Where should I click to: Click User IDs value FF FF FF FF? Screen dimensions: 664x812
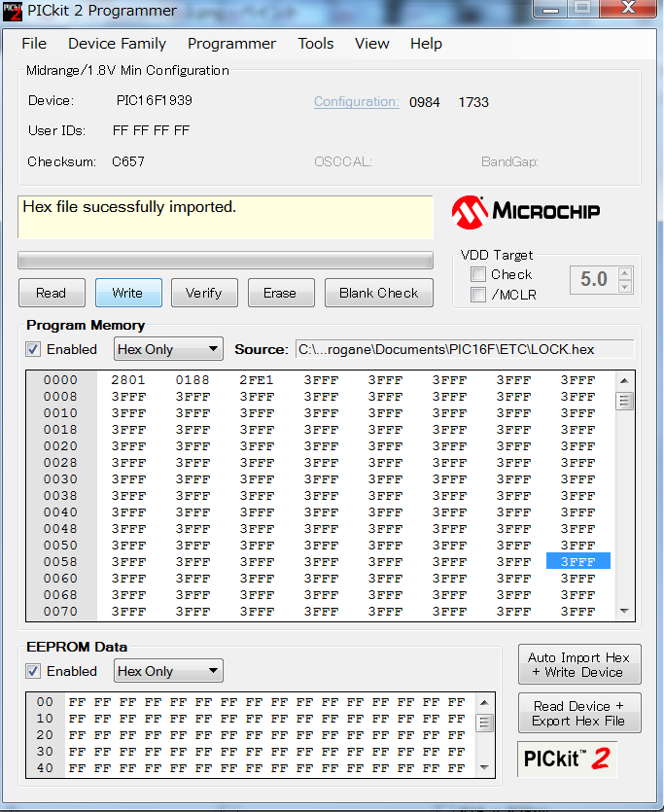click(x=151, y=130)
